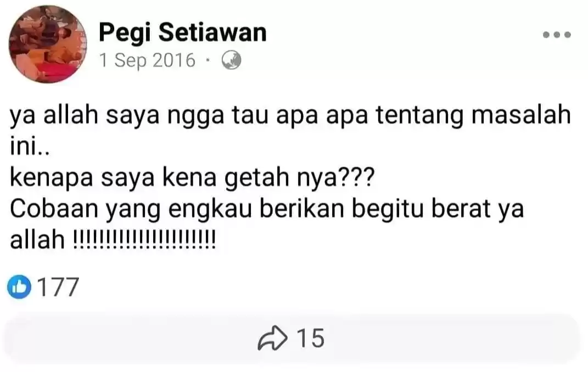Click the globe public audience icon
The width and height of the screenshot is (588, 372).
point(231,60)
